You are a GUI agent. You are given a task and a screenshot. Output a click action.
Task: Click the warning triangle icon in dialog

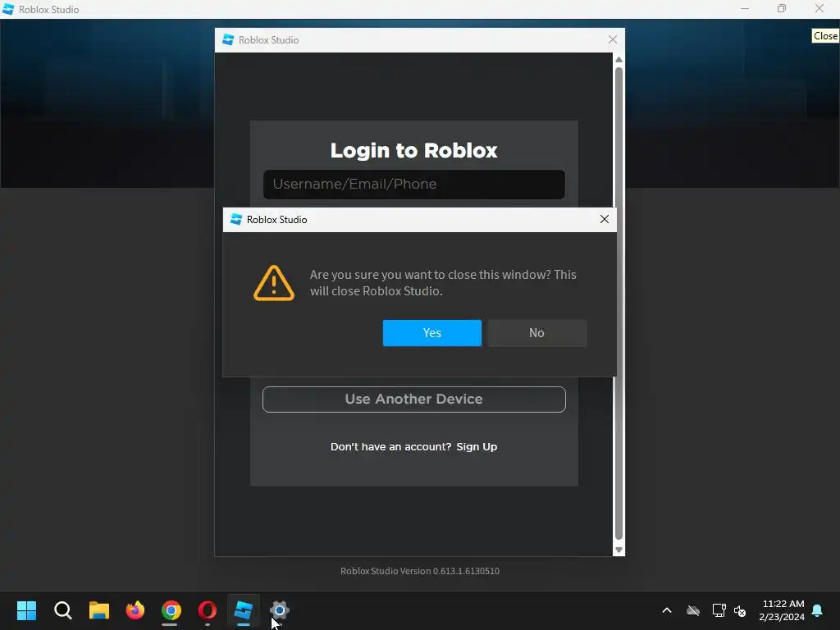click(x=274, y=283)
